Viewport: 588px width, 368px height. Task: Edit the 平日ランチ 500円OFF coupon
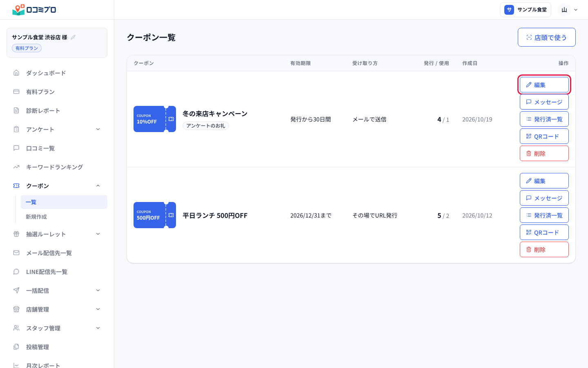point(544,181)
